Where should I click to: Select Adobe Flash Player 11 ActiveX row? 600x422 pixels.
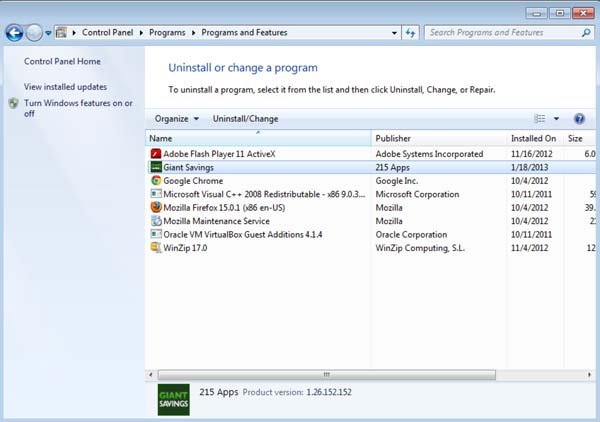coord(370,154)
